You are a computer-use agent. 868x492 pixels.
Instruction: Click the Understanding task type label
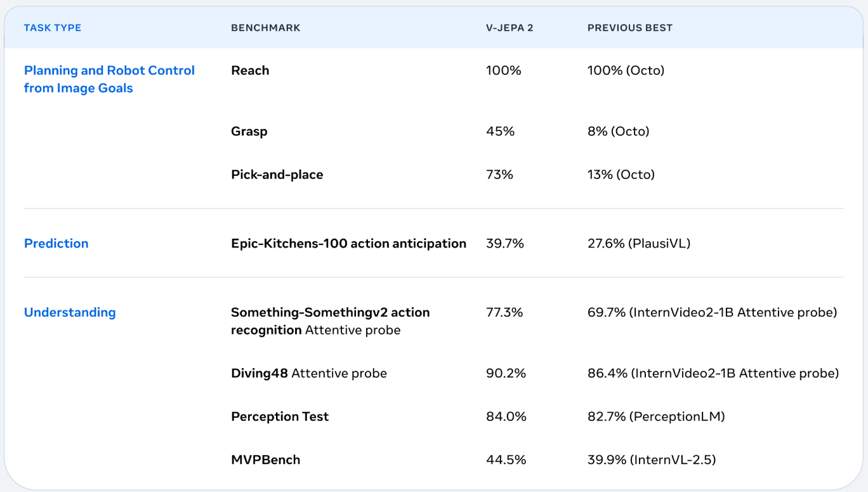(70, 312)
